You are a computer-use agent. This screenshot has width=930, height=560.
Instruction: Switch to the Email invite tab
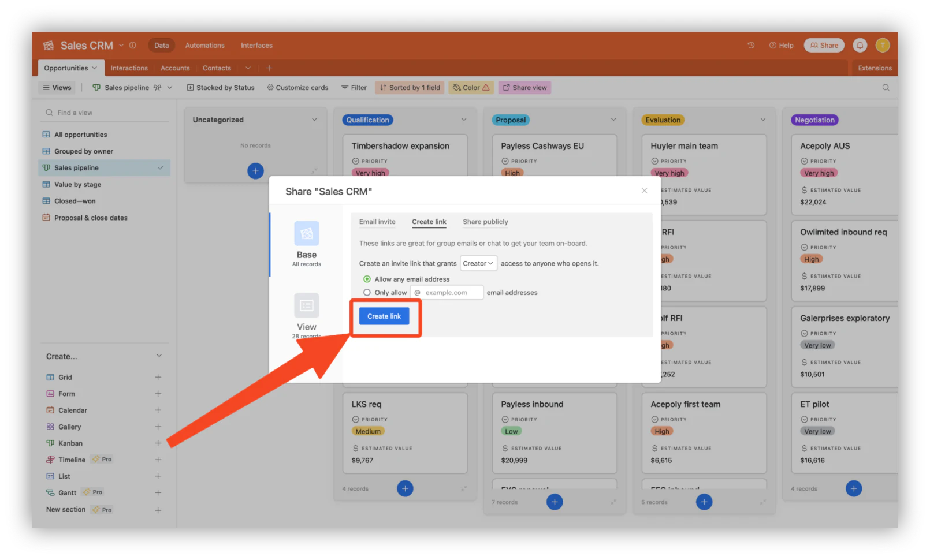(x=377, y=222)
